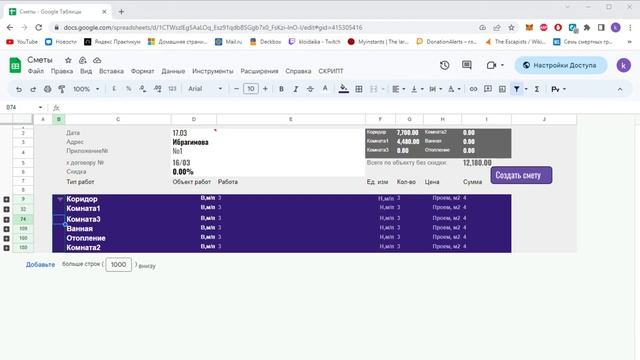The image size is (640, 360).
Task: Expand the row group at row 9
Action: coord(6,199)
